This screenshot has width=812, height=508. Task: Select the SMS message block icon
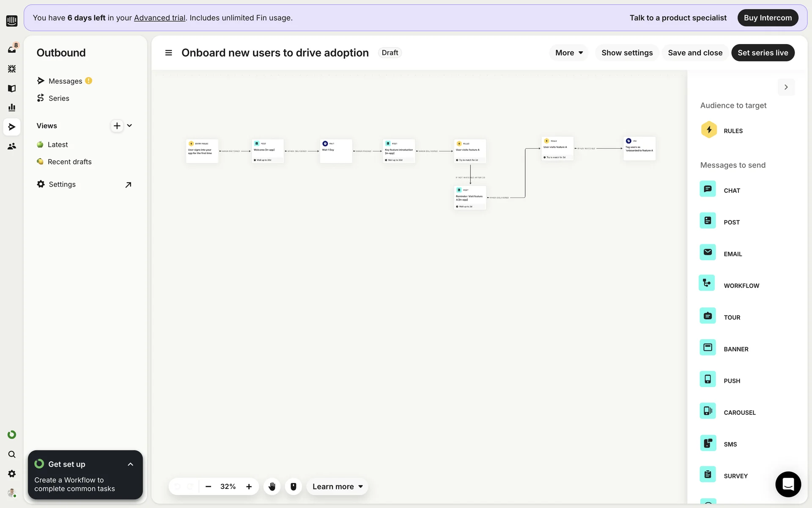[708, 443]
